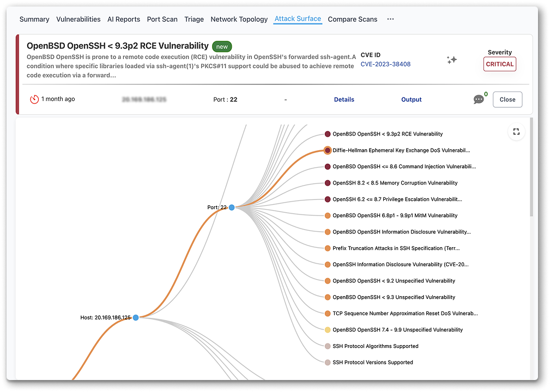Open the AI Reports tab
Viewport: 550px width, 392px height.
pos(124,19)
